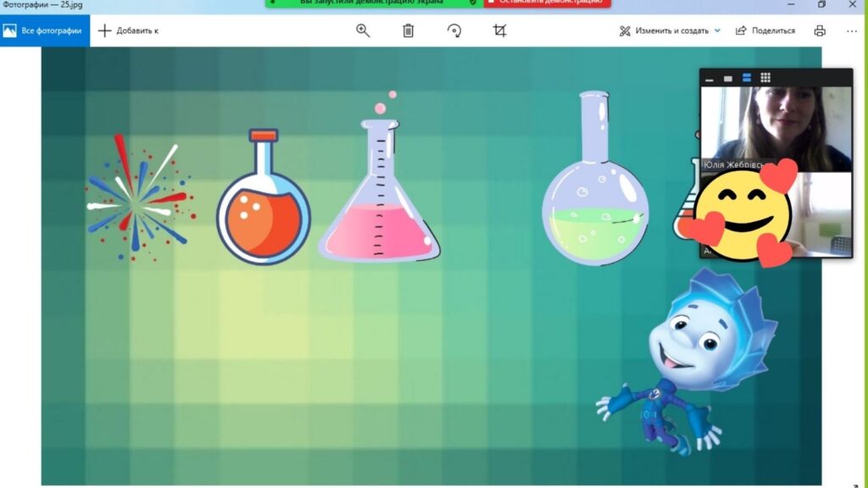868x488 pixels.
Task: Click the "Поделиться" share button
Action: pos(765,30)
